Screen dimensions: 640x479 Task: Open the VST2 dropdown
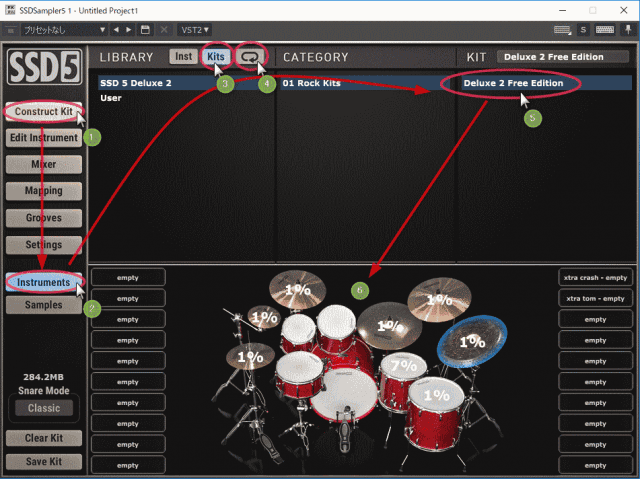click(x=195, y=30)
